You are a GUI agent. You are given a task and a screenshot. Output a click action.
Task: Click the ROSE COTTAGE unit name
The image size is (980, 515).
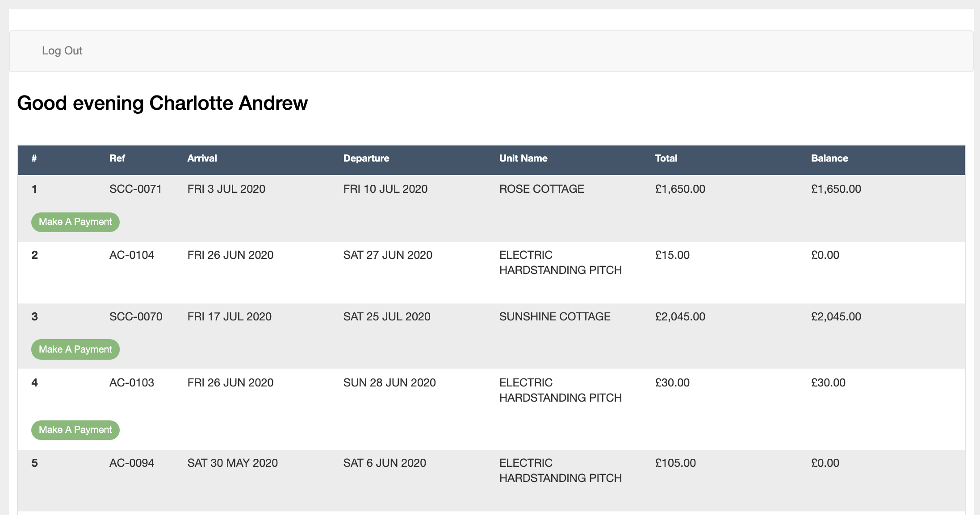tap(541, 189)
